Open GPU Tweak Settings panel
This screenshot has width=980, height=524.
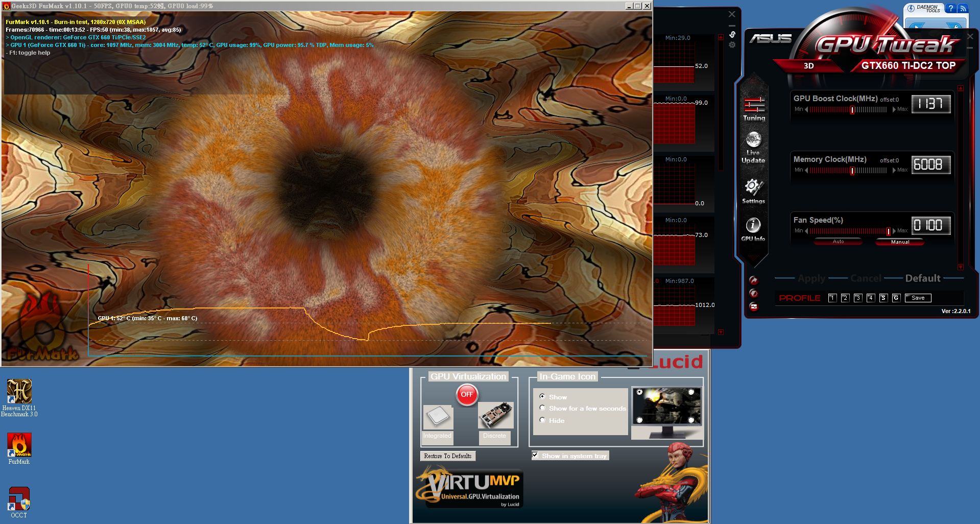[x=754, y=191]
